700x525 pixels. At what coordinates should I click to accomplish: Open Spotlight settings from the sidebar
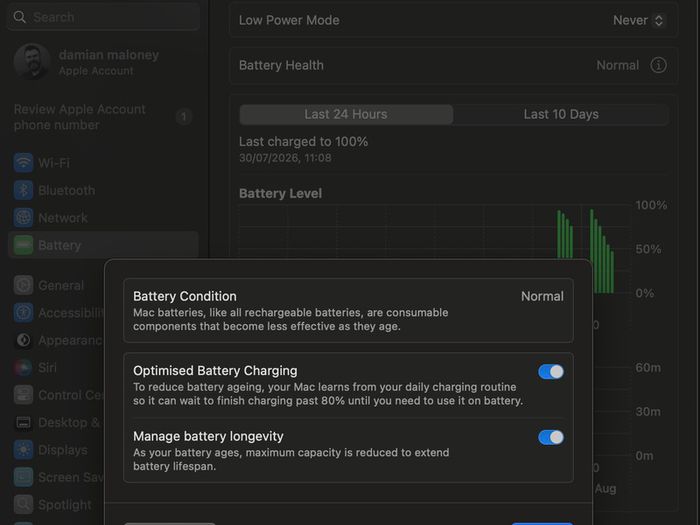tap(56, 504)
